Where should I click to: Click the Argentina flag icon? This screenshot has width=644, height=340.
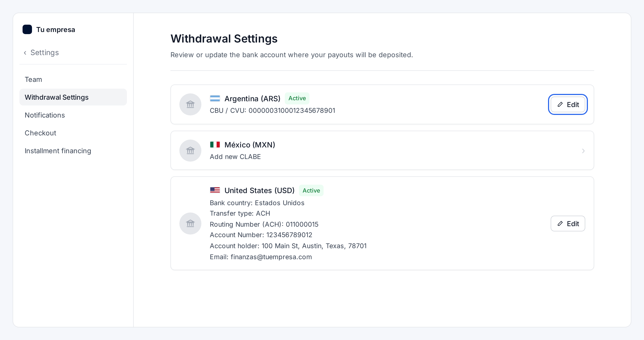point(215,98)
